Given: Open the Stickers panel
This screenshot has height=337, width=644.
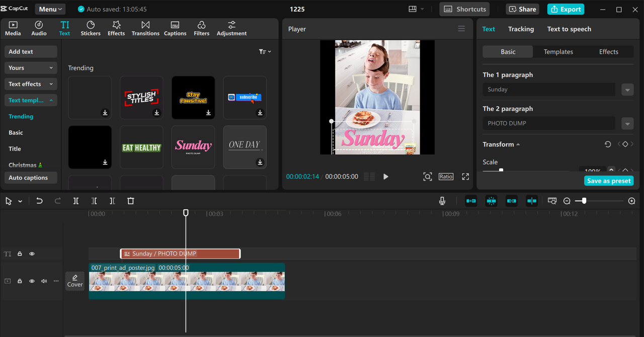Looking at the screenshot, I should (91, 28).
